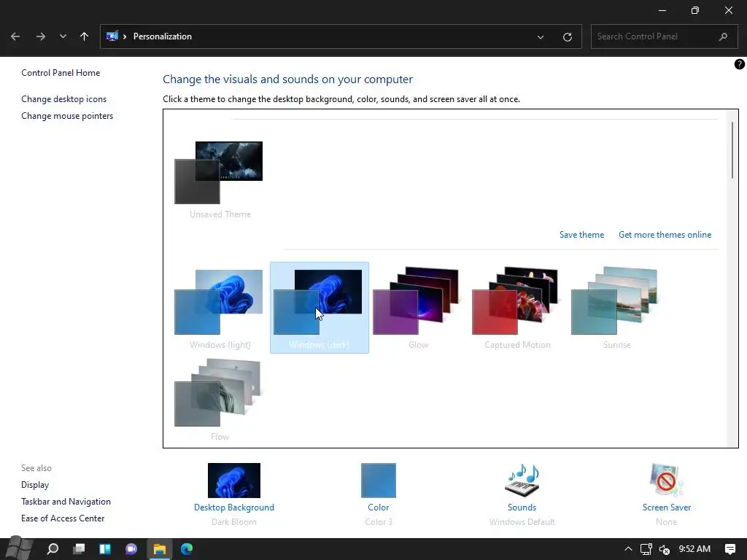Open Change mouse pointers

click(67, 116)
